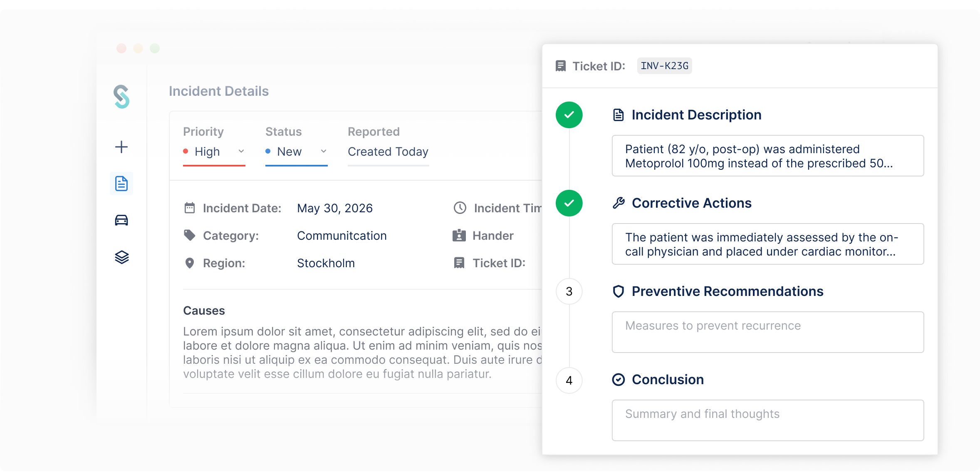
Task: Click the location pin icon beside Region
Action: pos(190,263)
